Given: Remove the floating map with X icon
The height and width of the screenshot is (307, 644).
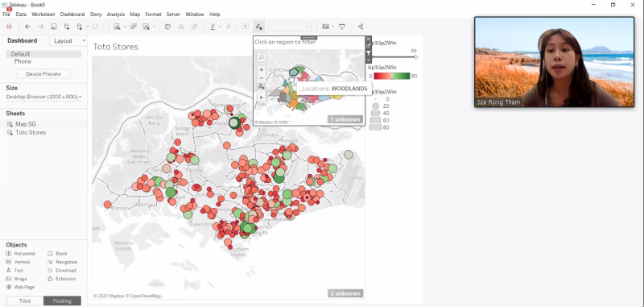Looking at the screenshot, I should tap(369, 39).
